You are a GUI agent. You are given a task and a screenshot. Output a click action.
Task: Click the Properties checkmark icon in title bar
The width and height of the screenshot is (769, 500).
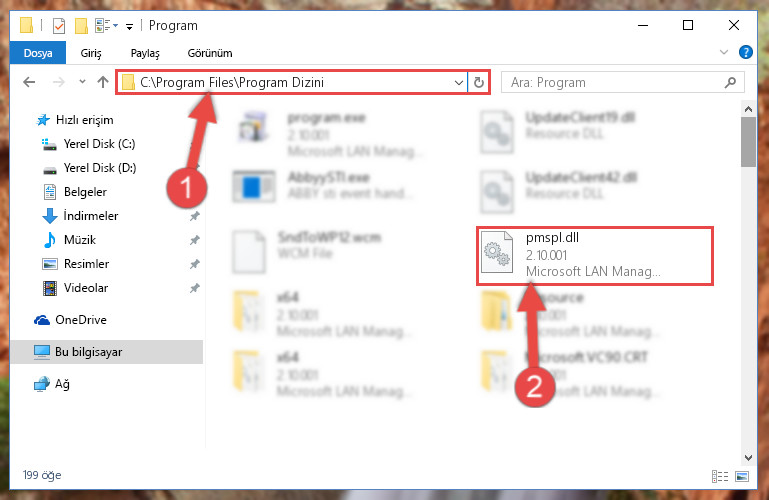coord(58,25)
